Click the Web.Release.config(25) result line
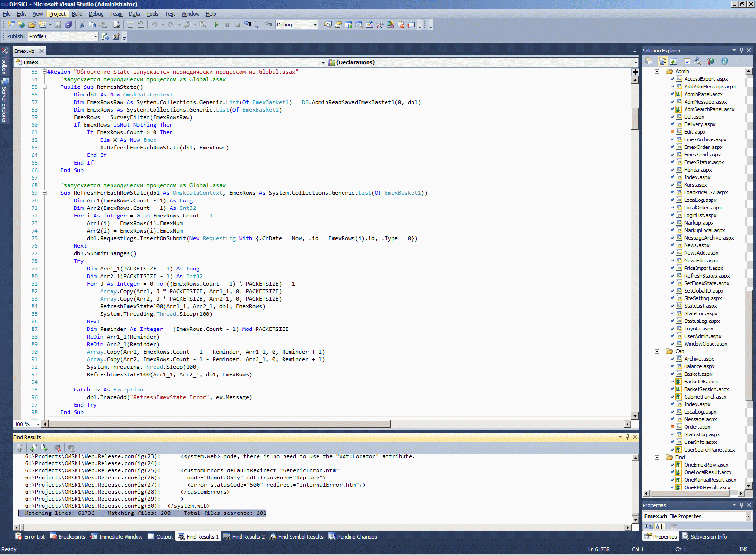This screenshot has height=556, width=756. click(x=181, y=470)
